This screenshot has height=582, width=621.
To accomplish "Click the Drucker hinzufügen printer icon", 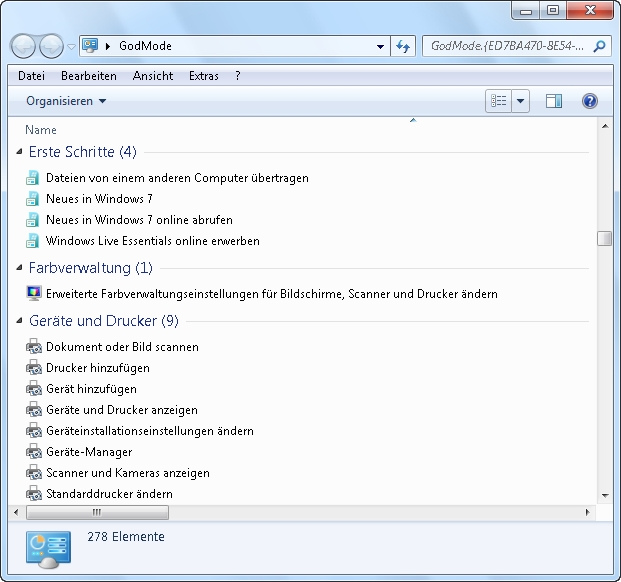I will pos(33,368).
